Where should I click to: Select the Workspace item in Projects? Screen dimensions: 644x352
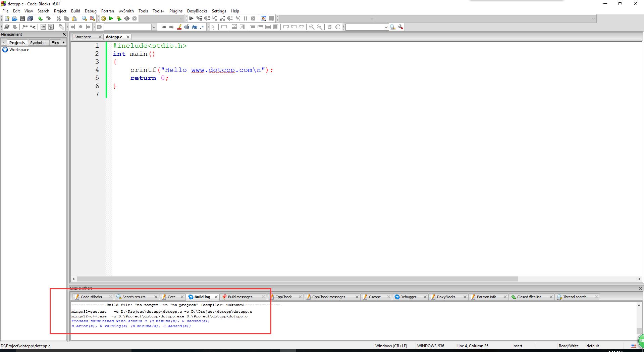(19, 50)
